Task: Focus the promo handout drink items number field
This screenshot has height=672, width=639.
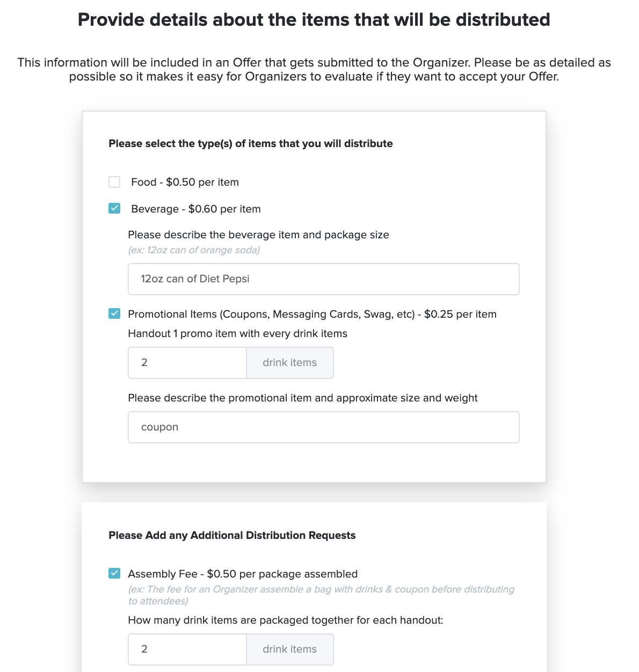Action: click(x=187, y=363)
